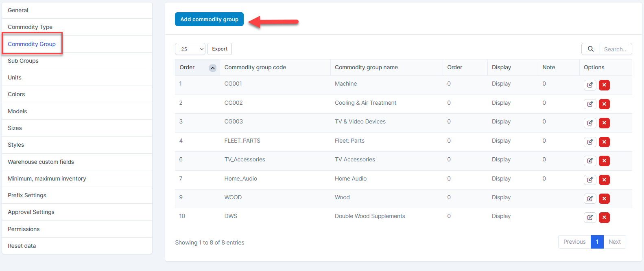Go to Next page

coord(615,242)
